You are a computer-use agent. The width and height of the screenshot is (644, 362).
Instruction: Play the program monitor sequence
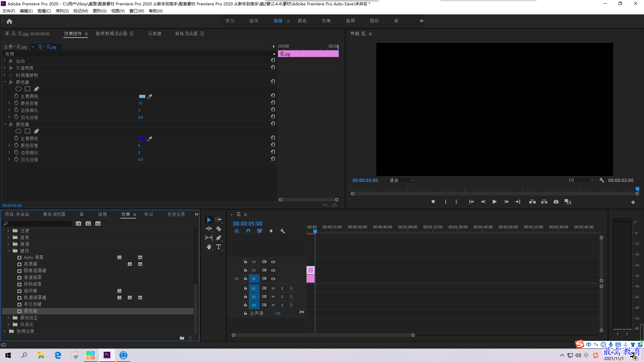(494, 202)
